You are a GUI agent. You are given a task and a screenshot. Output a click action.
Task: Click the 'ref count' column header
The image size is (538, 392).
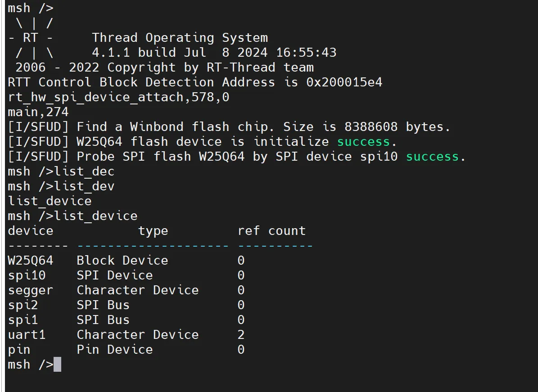[x=272, y=231]
